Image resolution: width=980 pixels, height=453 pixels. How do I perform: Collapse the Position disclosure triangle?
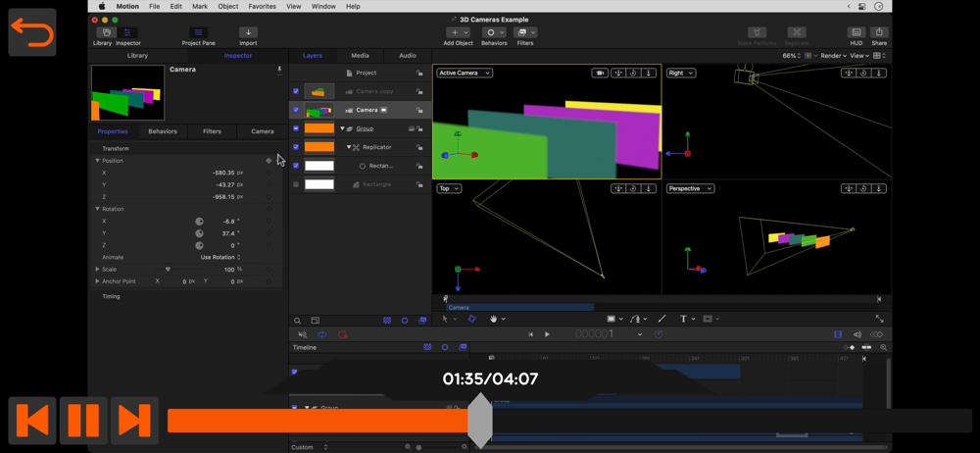(x=97, y=161)
